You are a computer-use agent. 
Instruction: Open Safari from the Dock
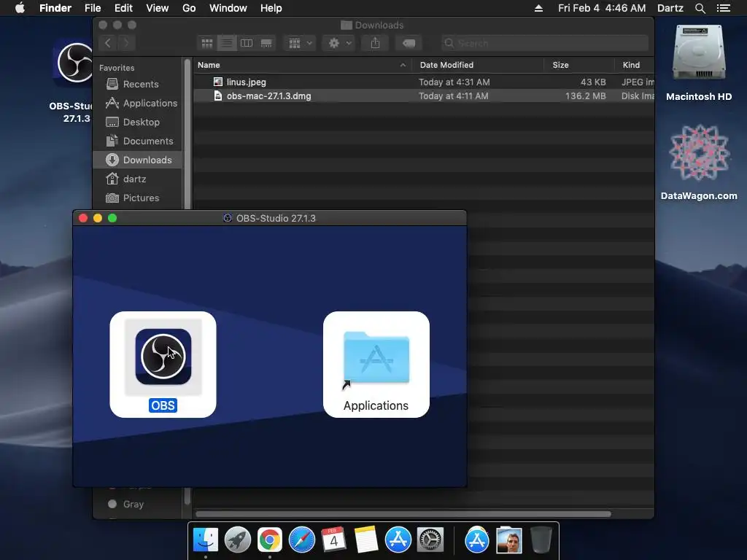tap(301, 540)
